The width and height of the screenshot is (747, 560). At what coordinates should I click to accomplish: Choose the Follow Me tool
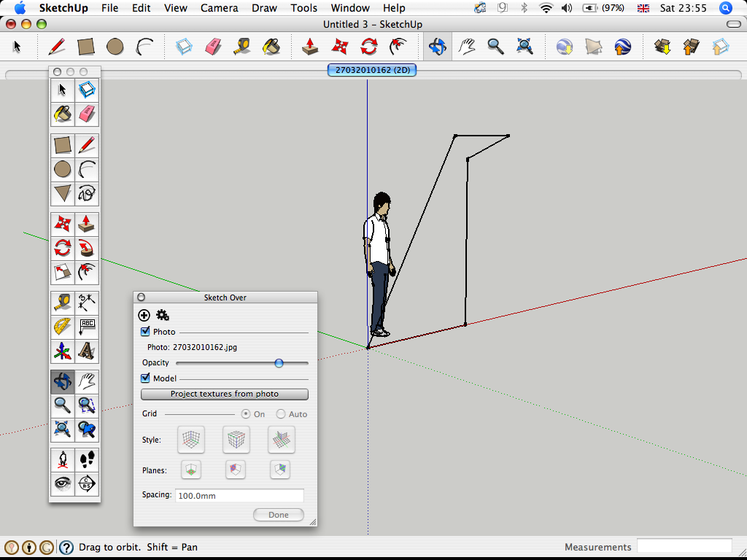[x=87, y=248]
